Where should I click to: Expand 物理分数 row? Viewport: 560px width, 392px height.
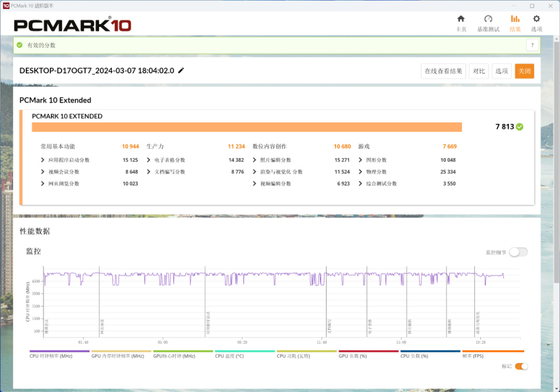coord(360,172)
